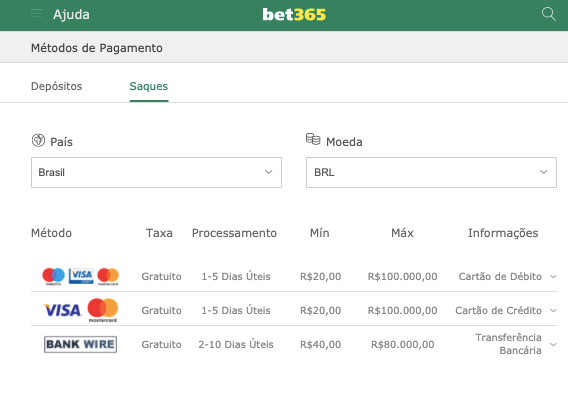The image size is (568, 395).
Task: Click the Cartão de Débito text
Action: click(x=500, y=276)
